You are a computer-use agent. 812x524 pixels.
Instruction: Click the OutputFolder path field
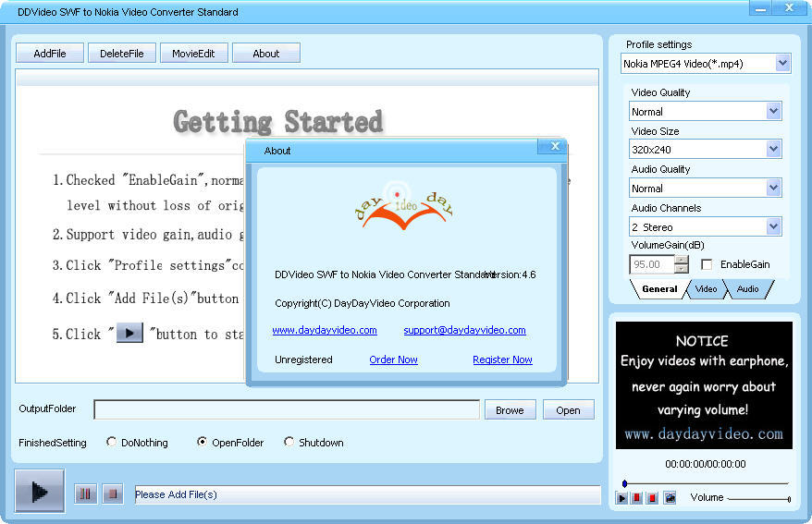pos(287,409)
